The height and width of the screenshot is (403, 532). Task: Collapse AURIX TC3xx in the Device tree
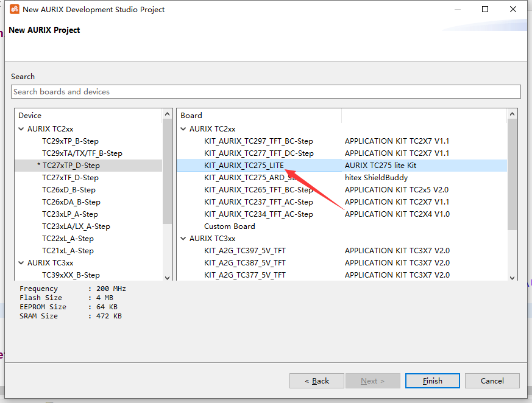21,262
